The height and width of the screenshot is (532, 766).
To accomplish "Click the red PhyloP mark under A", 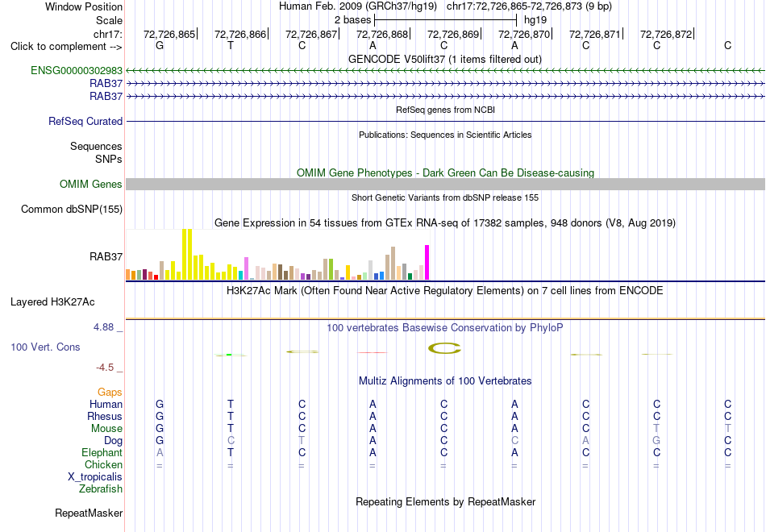I will pyautogui.click(x=372, y=352).
